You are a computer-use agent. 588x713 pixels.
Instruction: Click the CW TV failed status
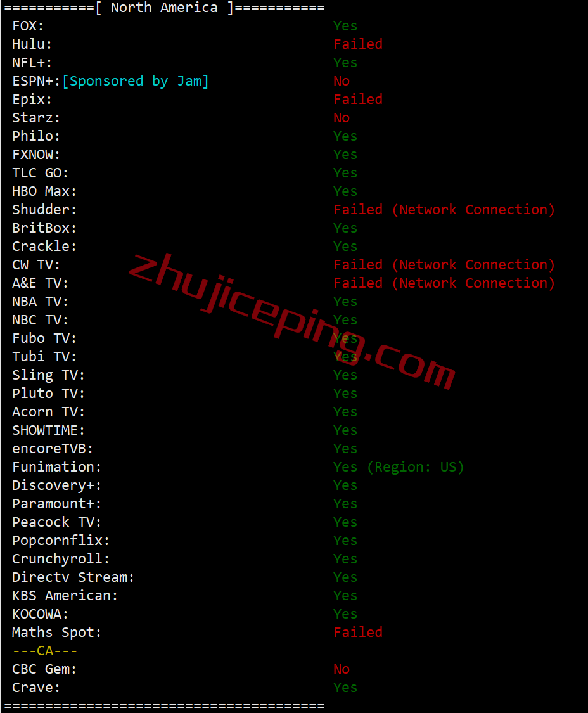pyautogui.click(x=444, y=265)
